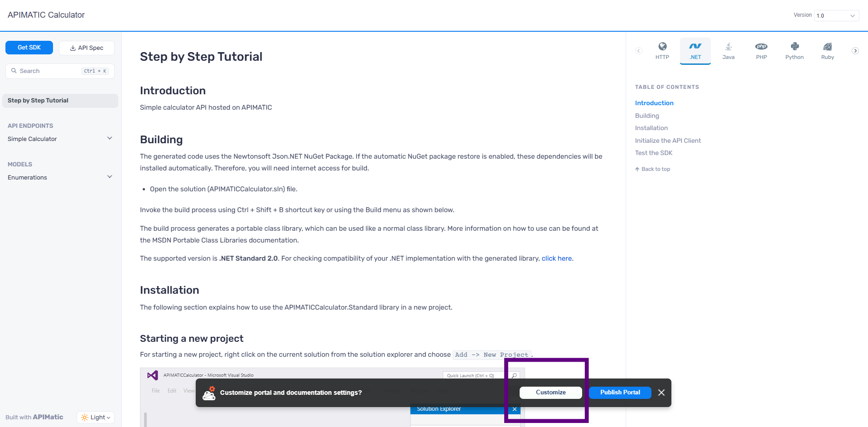
Task: Jump to Building in table of contents
Action: point(647,116)
